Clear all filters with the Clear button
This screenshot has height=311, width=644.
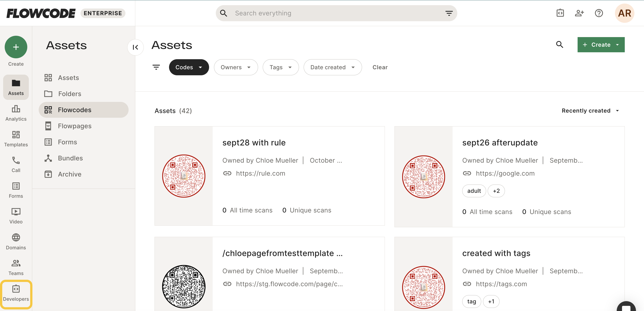[x=380, y=67]
